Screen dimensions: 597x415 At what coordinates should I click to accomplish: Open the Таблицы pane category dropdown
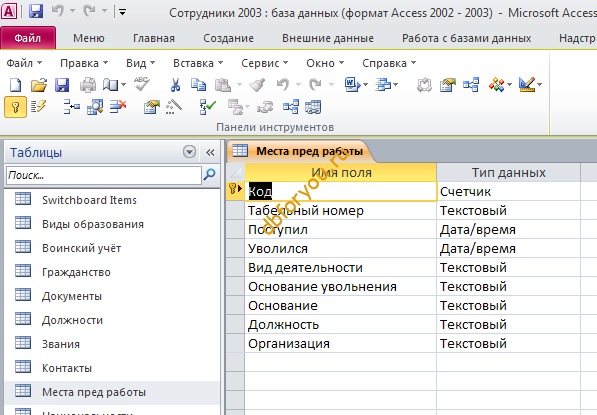point(189,152)
